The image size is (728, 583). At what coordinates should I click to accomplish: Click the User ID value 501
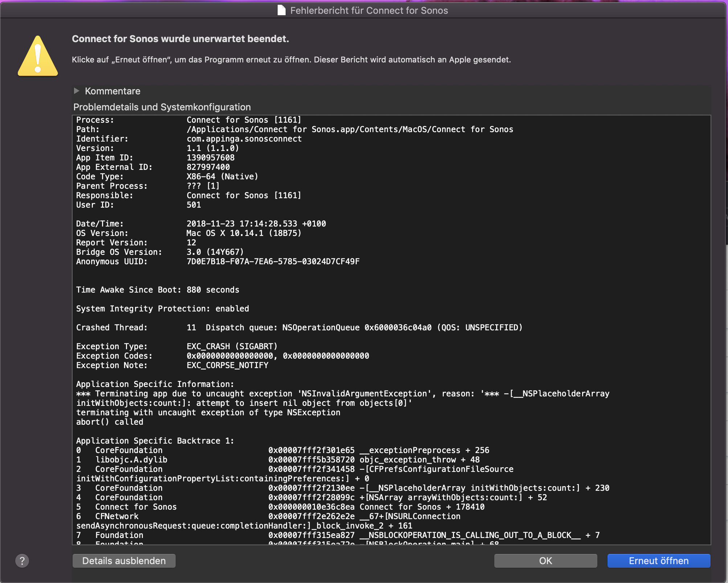click(x=194, y=205)
